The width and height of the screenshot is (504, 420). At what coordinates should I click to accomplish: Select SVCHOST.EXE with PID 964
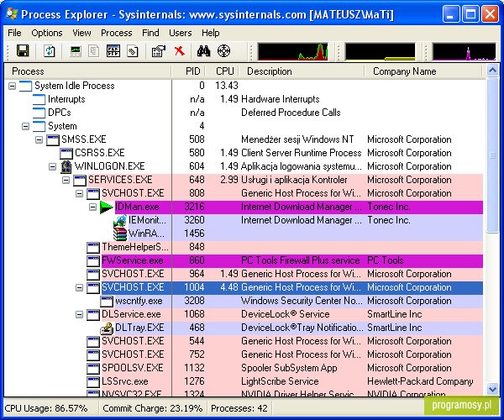coord(244,274)
